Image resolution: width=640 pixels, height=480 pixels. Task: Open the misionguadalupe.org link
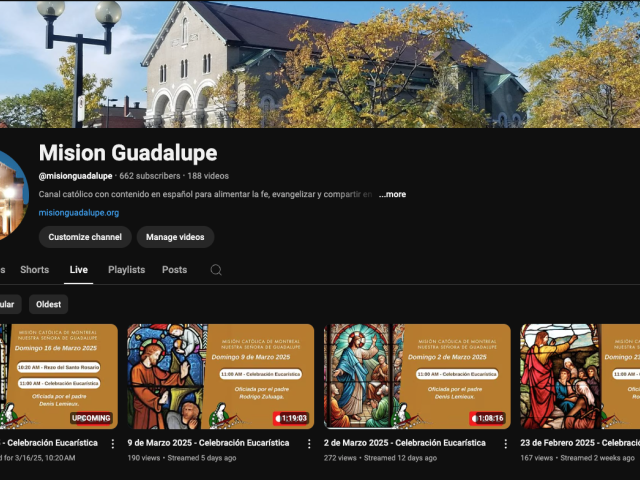79,213
